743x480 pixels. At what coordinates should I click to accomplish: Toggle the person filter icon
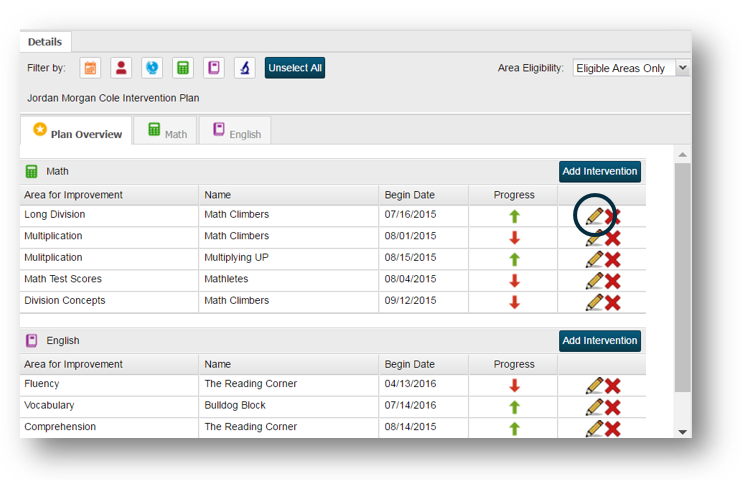click(x=121, y=68)
